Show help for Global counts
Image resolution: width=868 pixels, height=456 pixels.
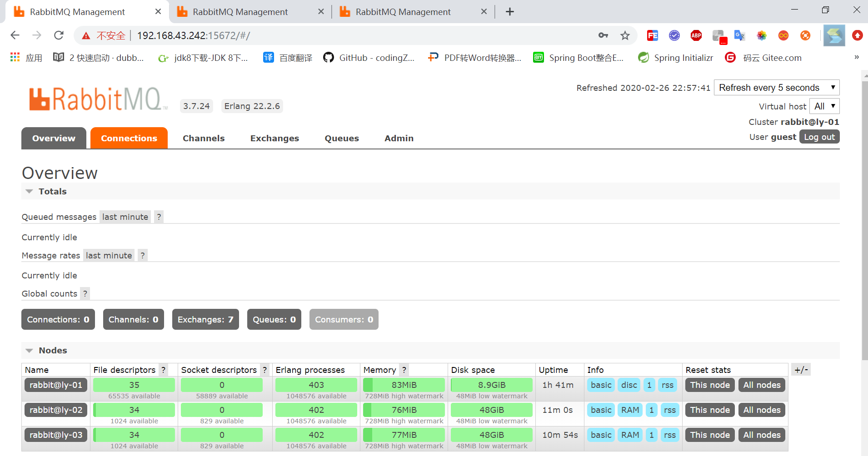pos(85,294)
